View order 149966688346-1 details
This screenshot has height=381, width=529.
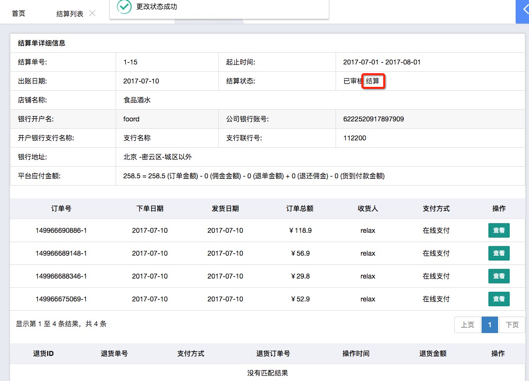499,276
